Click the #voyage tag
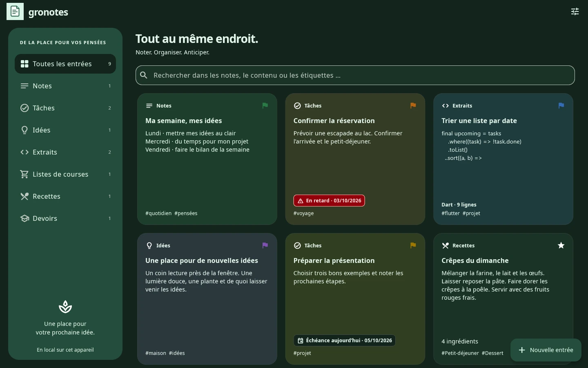 click(x=303, y=213)
